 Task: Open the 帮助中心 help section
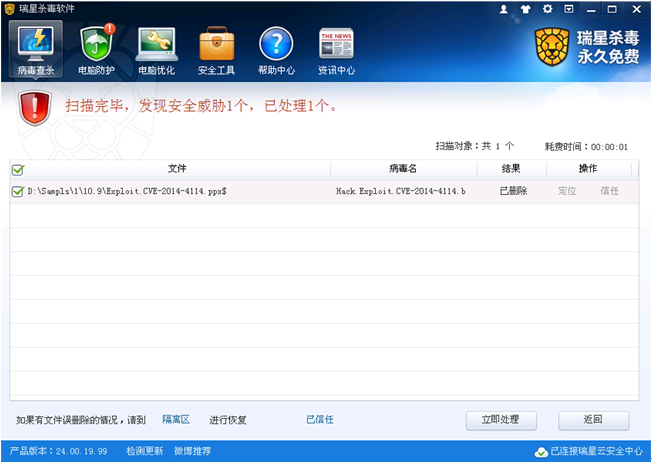point(277,50)
